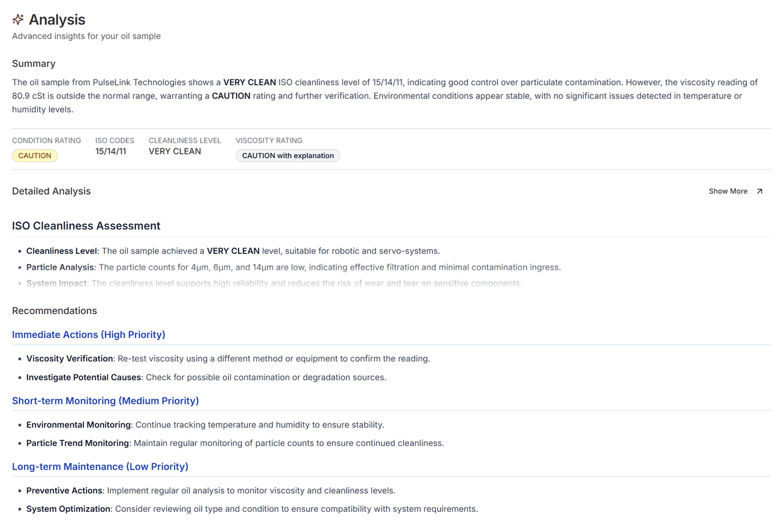
Task: Click the Viscosity Verification recommendation item
Action: (x=70, y=359)
